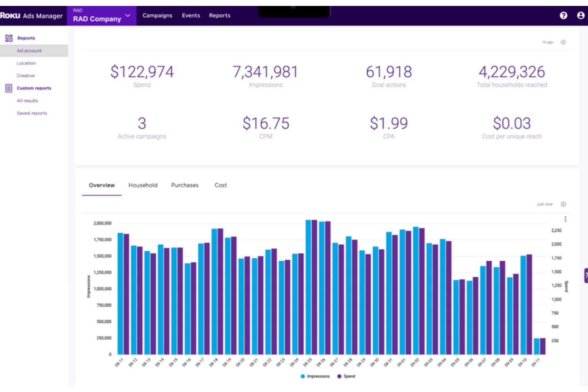
Task: Open the chart three-dot options menu
Action: pos(565,219)
